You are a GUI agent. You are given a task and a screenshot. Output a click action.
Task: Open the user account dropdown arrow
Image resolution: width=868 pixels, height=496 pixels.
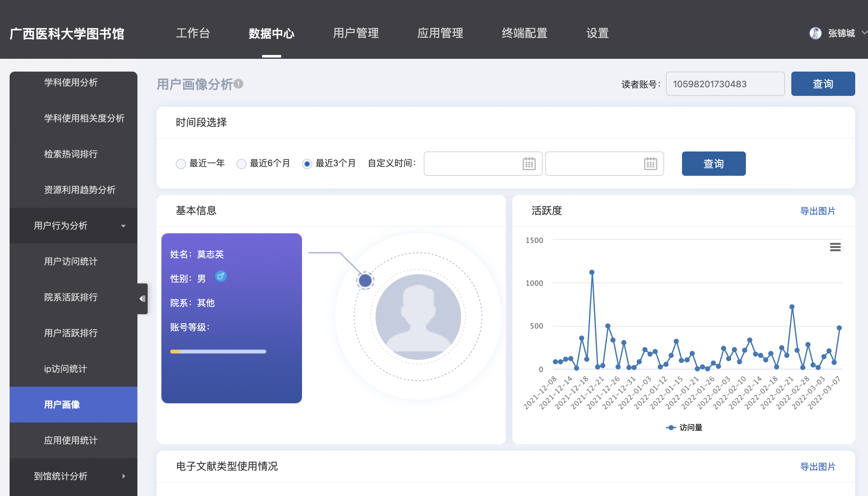coord(864,33)
